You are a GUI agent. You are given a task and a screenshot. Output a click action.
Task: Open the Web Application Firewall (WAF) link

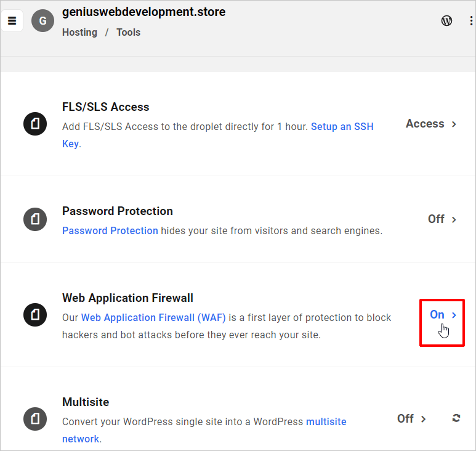click(x=153, y=318)
